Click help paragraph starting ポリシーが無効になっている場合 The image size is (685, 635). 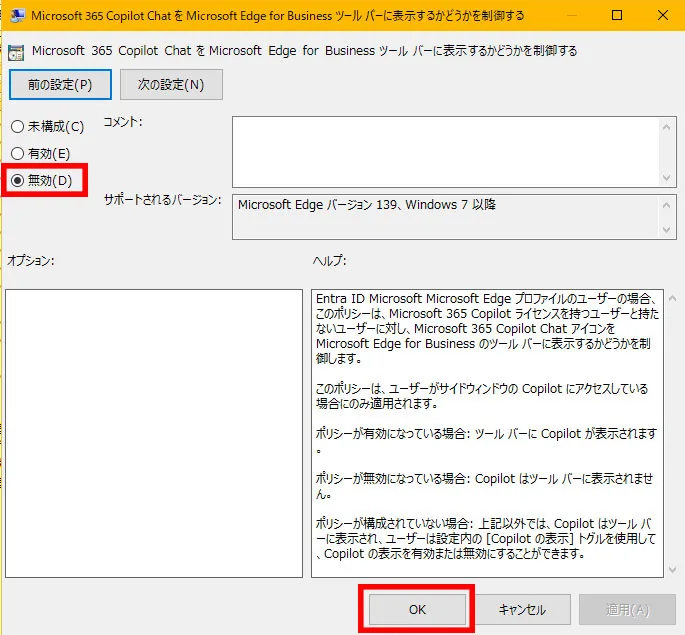coord(484,486)
